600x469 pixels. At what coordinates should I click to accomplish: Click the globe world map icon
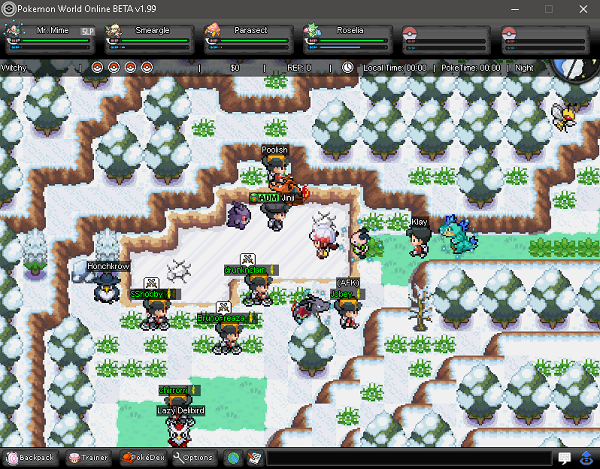(x=233, y=458)
